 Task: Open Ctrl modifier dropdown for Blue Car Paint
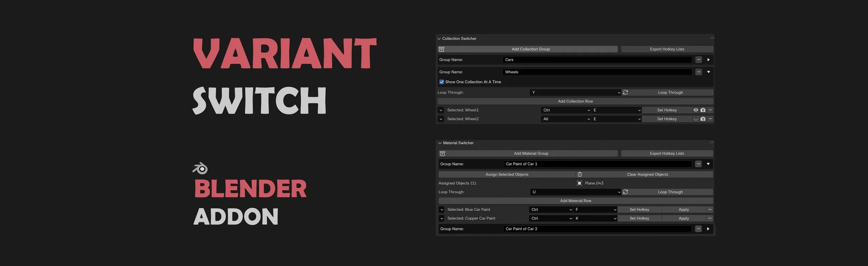coord(551,210)
